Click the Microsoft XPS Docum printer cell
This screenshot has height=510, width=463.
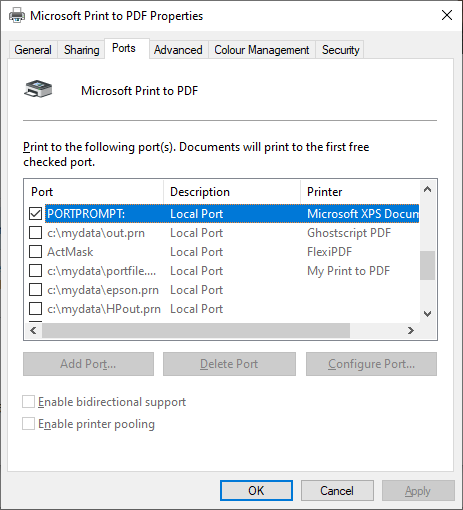click(363, 214)
